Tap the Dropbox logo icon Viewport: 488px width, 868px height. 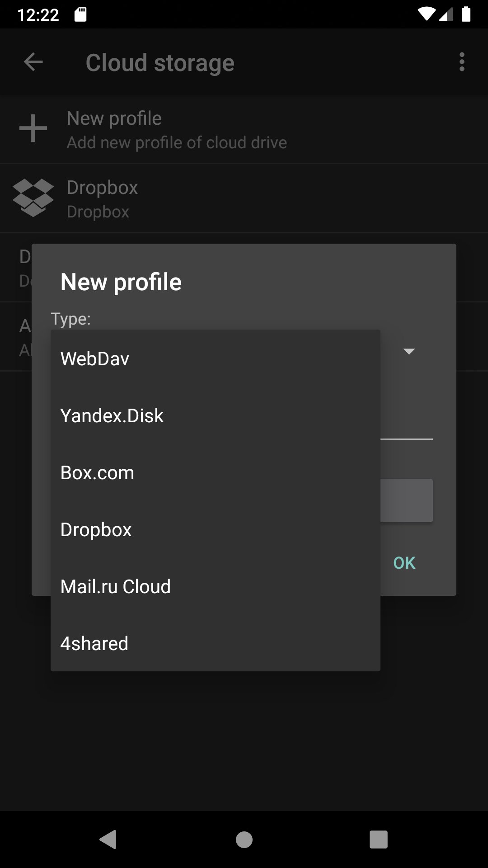pos(33,198)
